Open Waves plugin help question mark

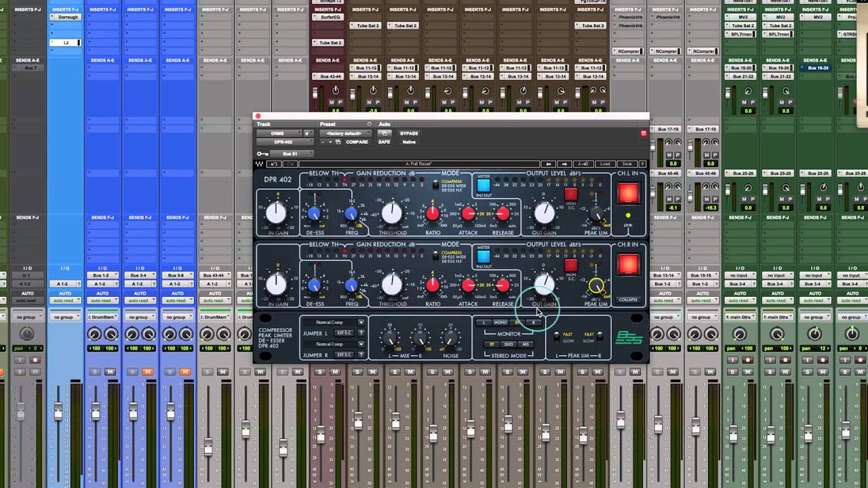tap(642, 164)
